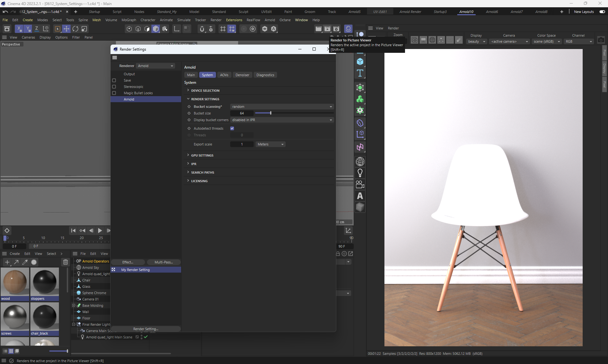608x364 pixels.
Task: Click the delete material trash icon
Action: [x=65, y=262]
